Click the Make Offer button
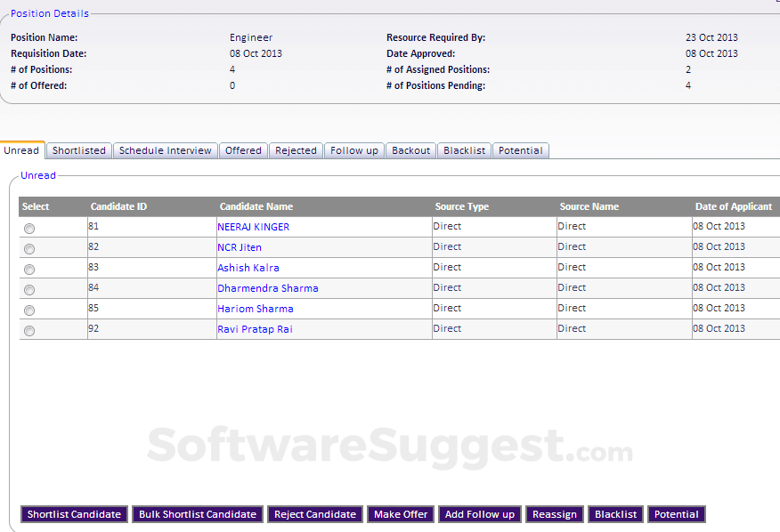The height and width of the screenshot is (532, 780). pyautogui.click(x=401, y=514)
